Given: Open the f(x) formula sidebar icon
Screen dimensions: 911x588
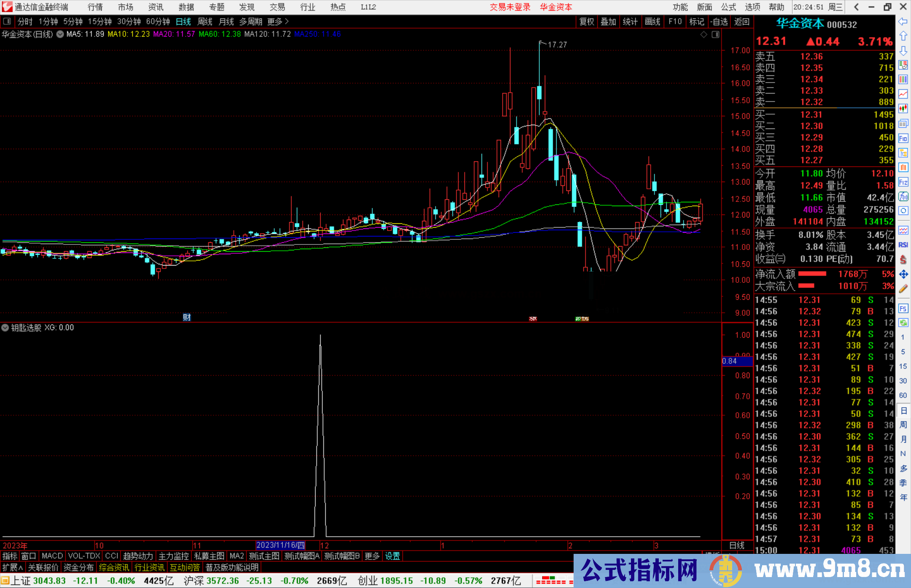Looking at the screenshot, I should [903, 196].
